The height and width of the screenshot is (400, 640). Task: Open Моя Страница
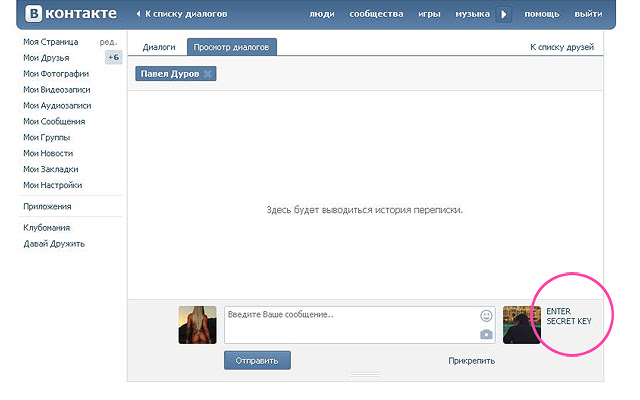click(51, 42)
